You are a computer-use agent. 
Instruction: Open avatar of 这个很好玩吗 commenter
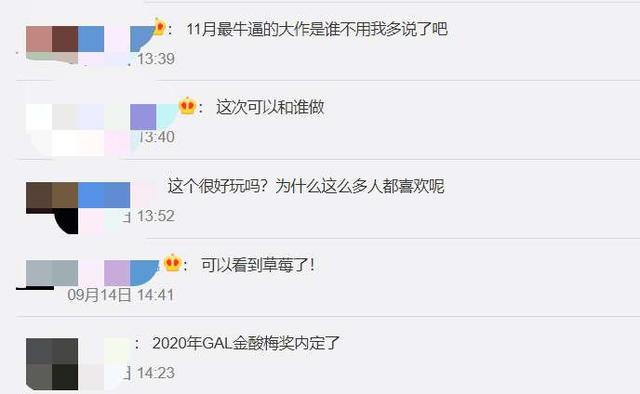point(52,208)
